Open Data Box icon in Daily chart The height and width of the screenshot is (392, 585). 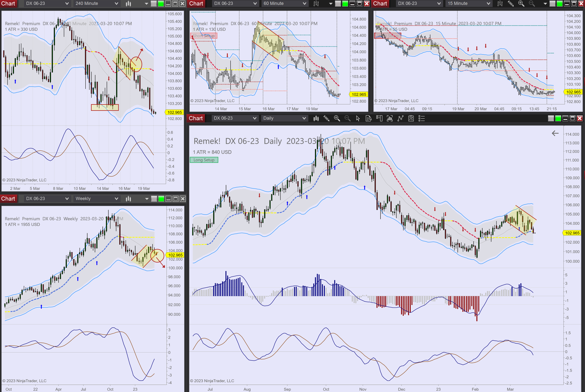pos(368,118)
